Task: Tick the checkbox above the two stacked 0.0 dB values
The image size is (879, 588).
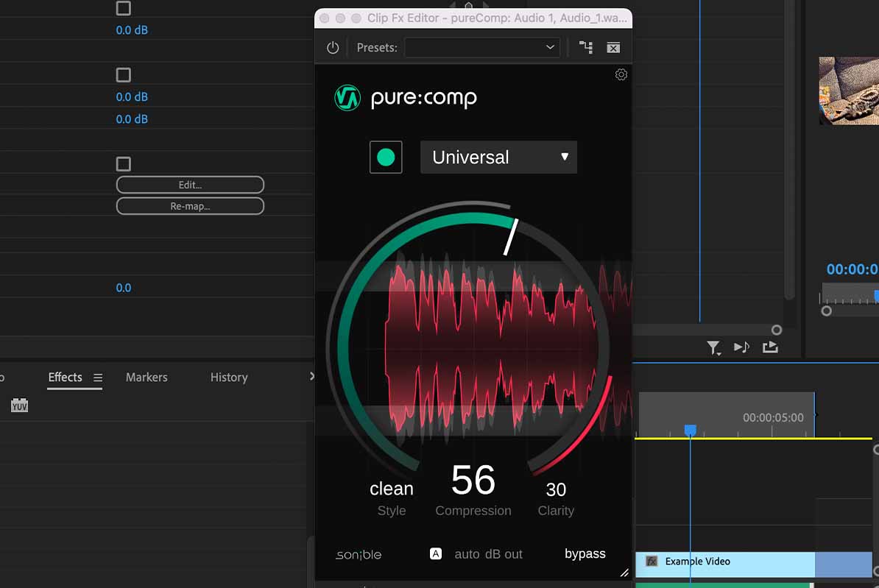Action: click(124, 75)
